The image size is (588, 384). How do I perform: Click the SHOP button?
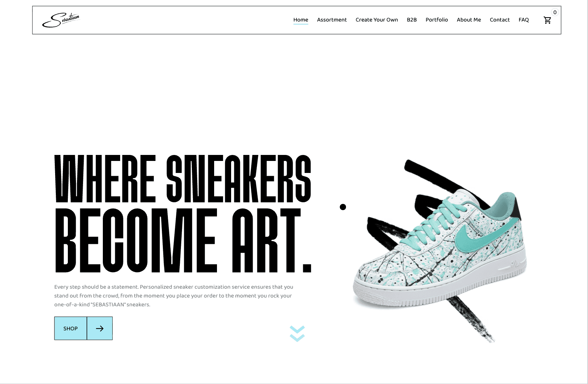70,328
